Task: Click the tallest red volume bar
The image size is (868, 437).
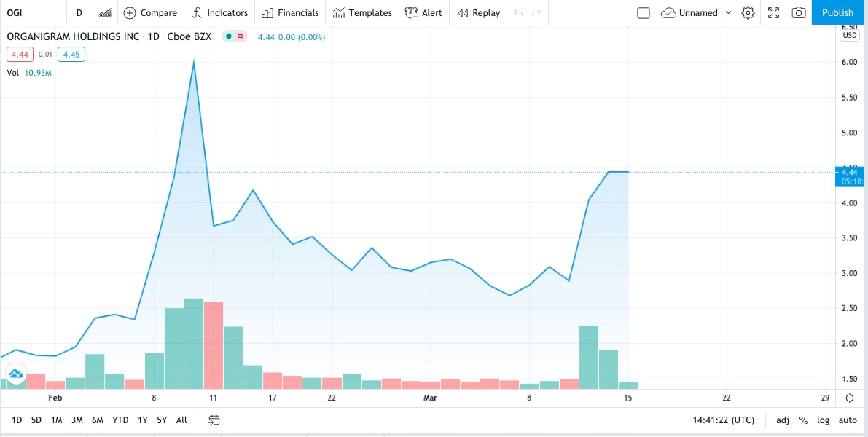Action: (x=213, y=345)
